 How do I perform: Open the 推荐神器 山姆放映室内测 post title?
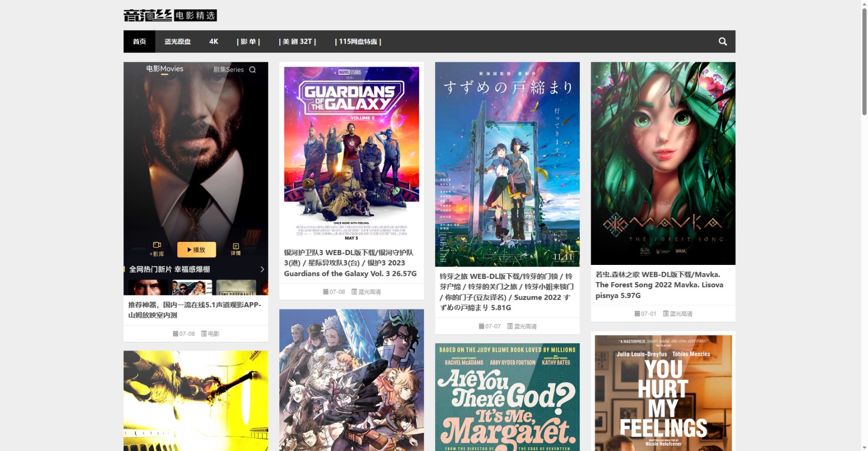coord(195,310)
